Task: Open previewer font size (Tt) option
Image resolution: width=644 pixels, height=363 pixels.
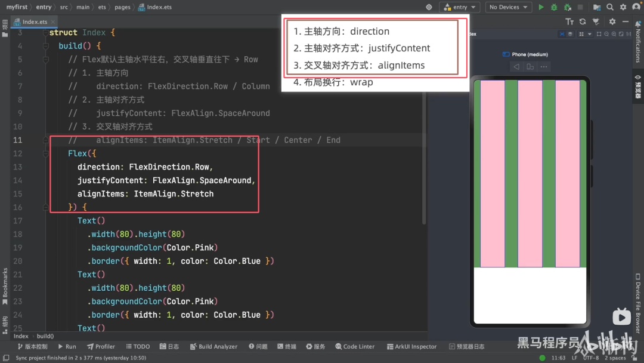Action: point(569,21)
